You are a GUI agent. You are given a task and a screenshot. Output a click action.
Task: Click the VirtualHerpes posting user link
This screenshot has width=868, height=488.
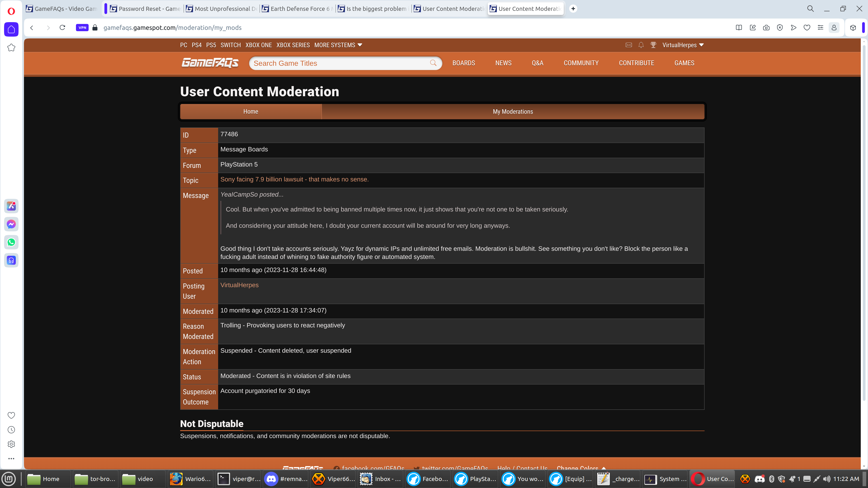[239, 285]
